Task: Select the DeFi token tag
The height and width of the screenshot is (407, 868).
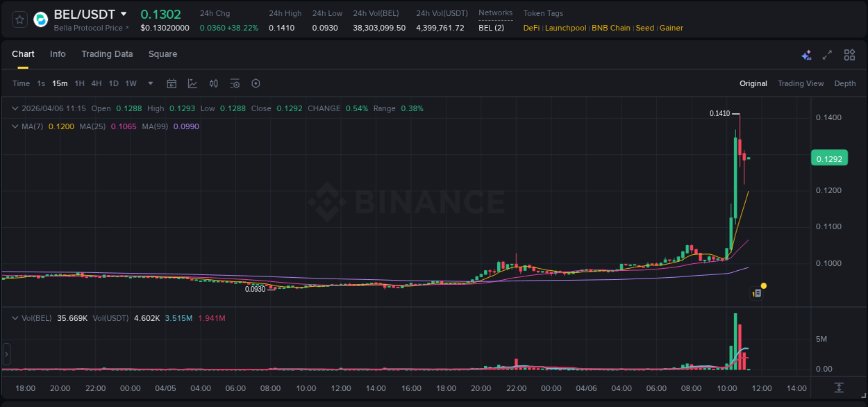Action: coord(531,28)
